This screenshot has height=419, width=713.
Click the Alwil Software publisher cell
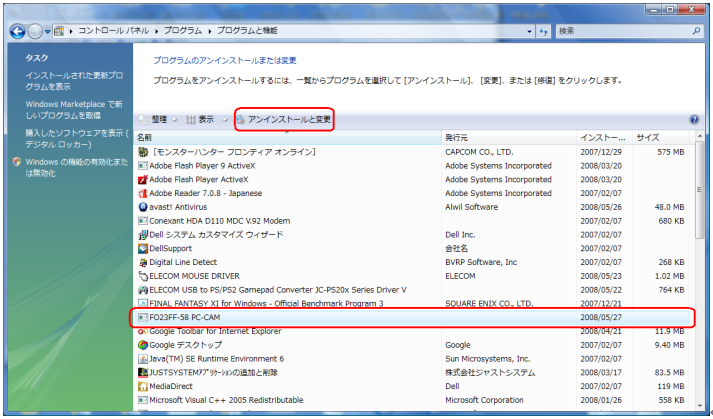472,207
